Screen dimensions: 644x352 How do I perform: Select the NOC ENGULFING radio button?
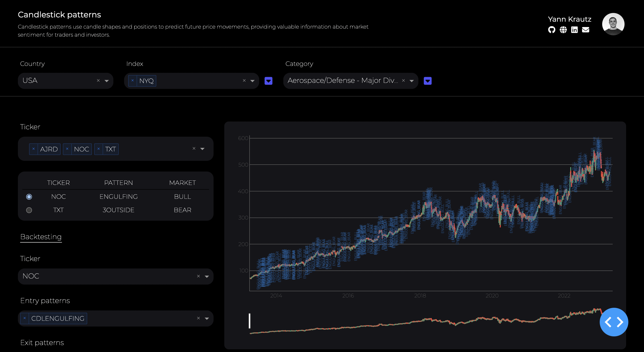29,197
